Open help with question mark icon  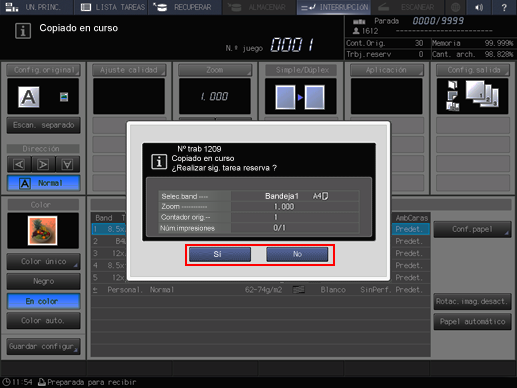[504, 7]
